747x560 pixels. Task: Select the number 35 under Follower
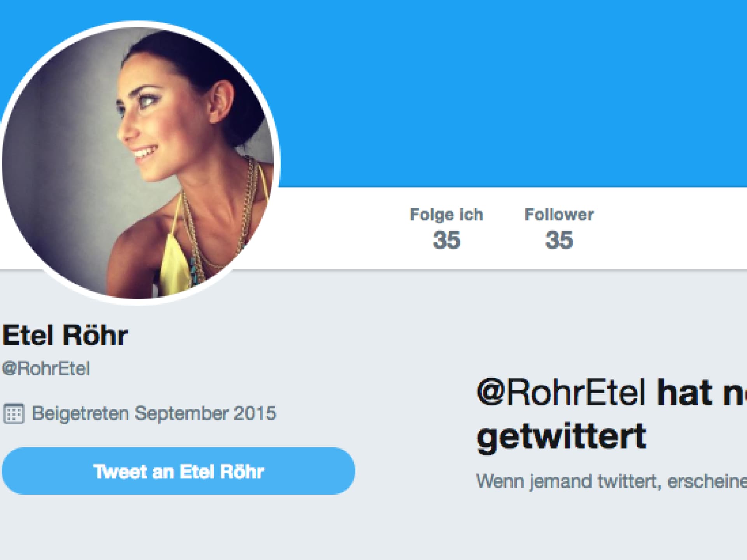[559, 240]
